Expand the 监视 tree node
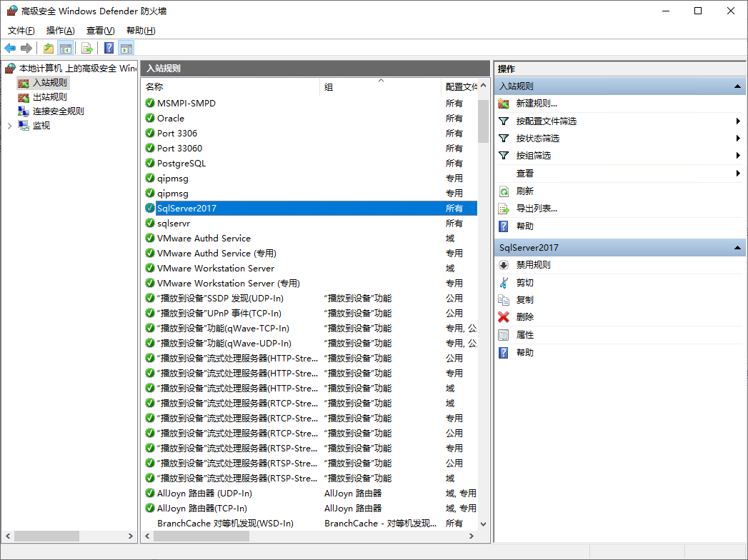This screenshot has width=748, height=560. [9, 126]
